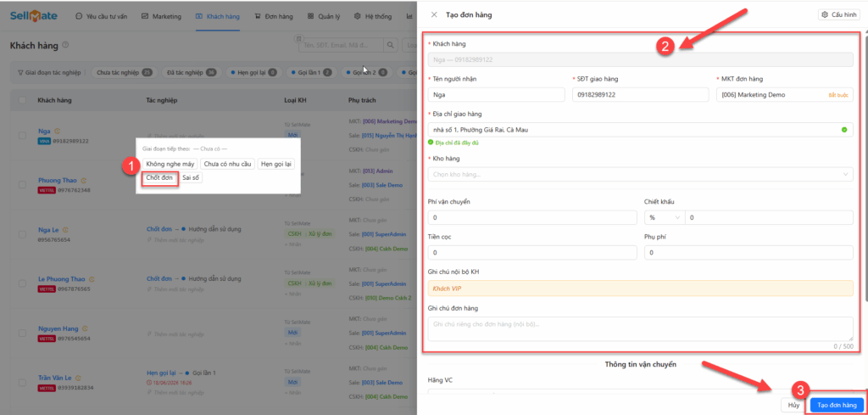The height and width of the screenshot is (415, 868).
Task: Open the Kho hàng dropdown
Action: [x=641, y=175]
